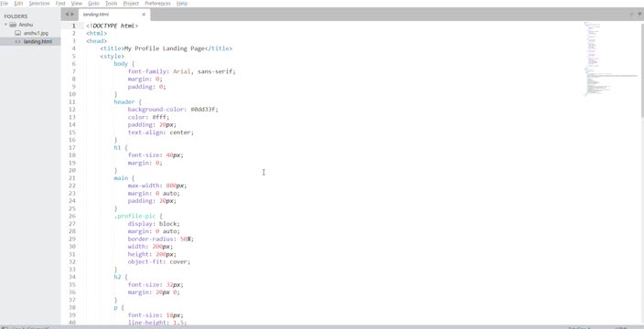
Task: Click the code icon beside landing.html
Action: (17, 41)
